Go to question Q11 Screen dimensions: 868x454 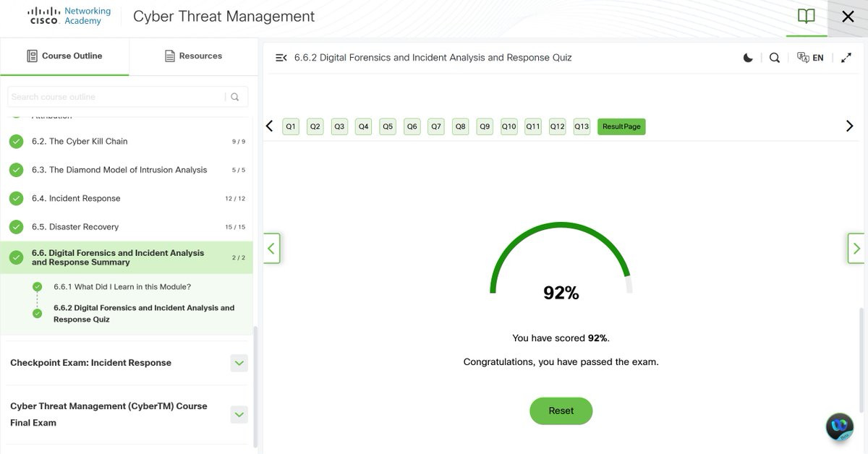[533, 127]
